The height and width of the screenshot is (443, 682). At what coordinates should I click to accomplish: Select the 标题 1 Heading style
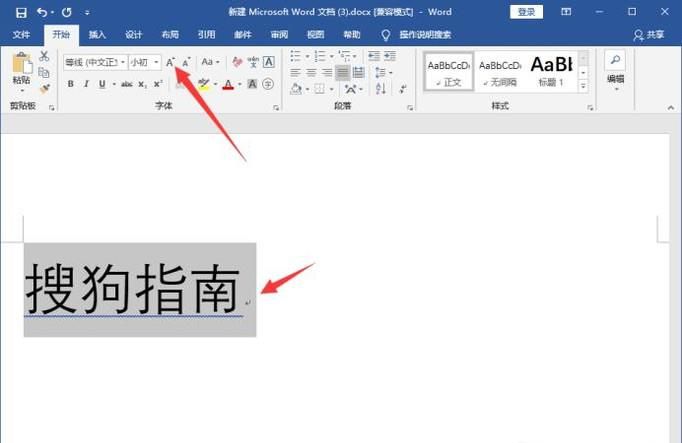point(551,71)
